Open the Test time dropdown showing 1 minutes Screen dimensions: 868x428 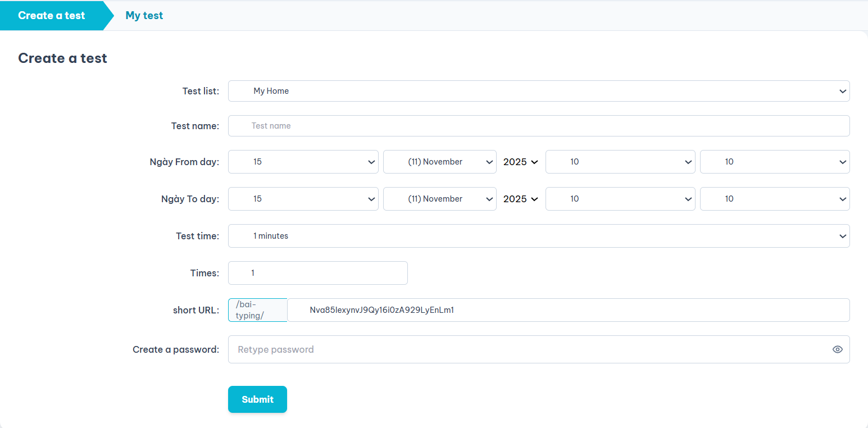[538, 235]
